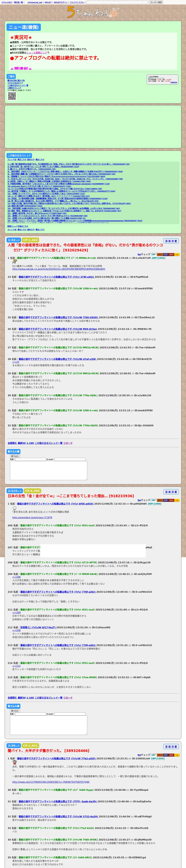Open 5ちゃんねる link in top bar
The width and height of the screenshot is (186, 868).
click(6, 2)
